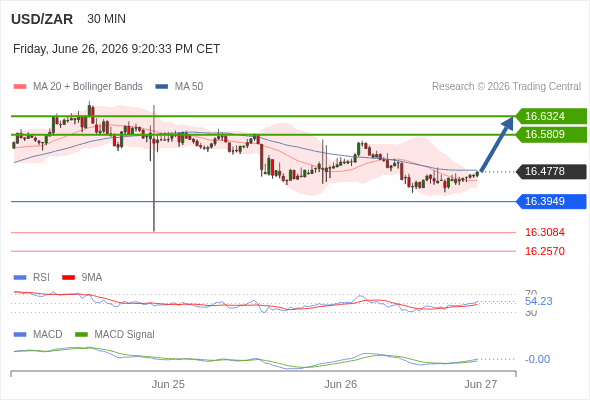
Task: Click the 16.3084 red support value
Action: (545, 233)
